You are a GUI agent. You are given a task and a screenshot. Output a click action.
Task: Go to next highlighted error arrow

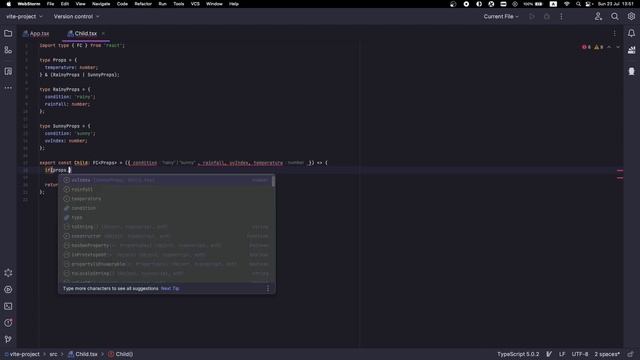point(618,47)
